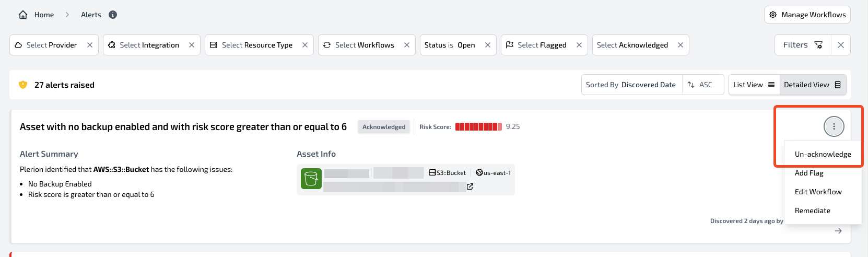868x257 pixels.
Task: Open the Alerts info icon
Action: (113, 15)
